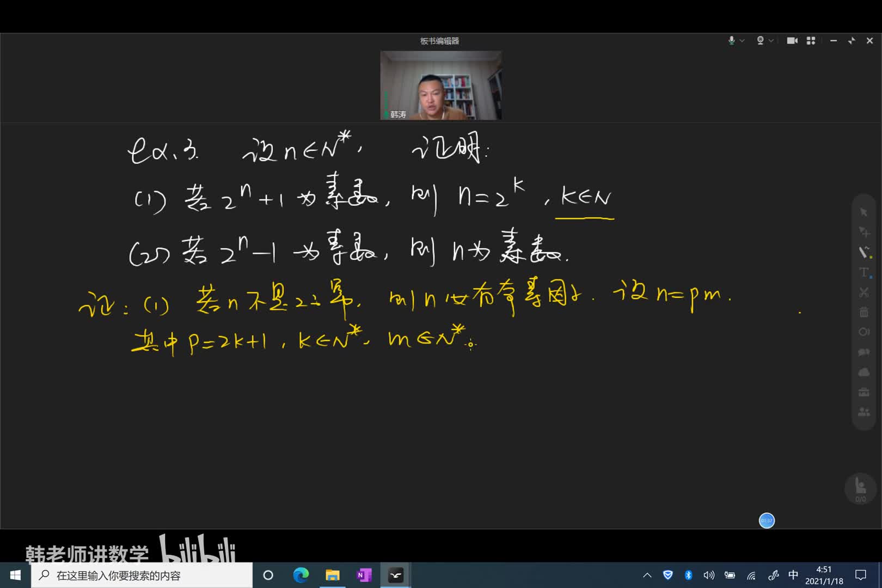The image size is (882, 588).
Task: Select the scissors cut tool
Action: point(863,292)
